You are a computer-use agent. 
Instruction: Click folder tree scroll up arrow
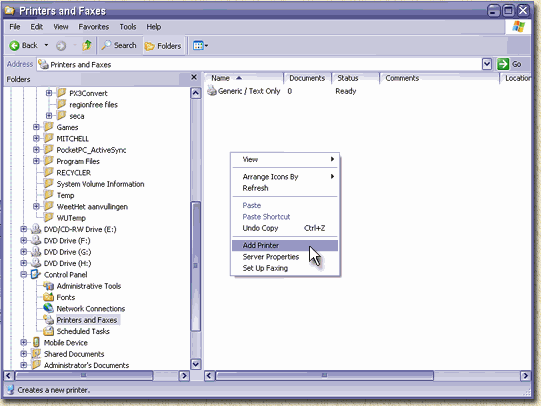[x=196, y=93]
